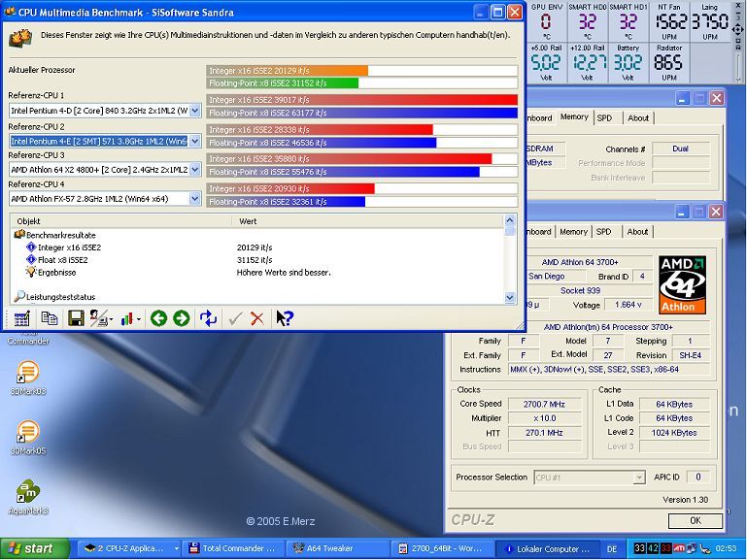
Task: Switch to Lokaler Computer taskbar button
Action: coord(547,548)
